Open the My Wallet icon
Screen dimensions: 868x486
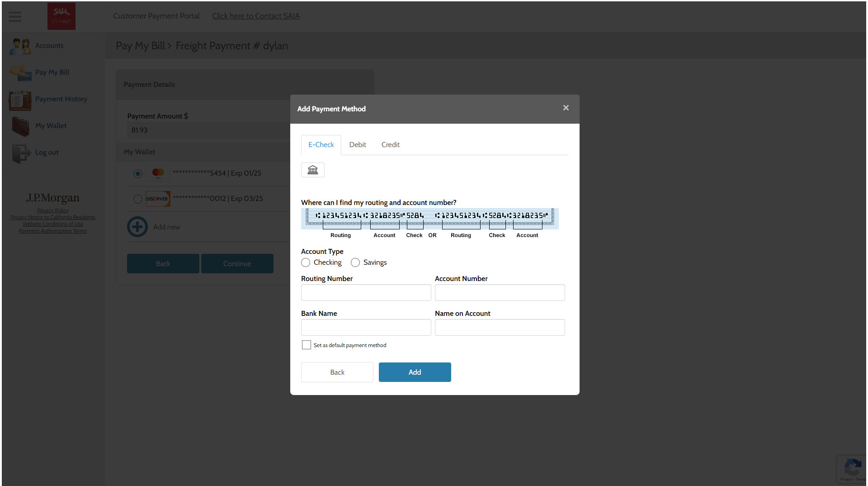pos(20,126)
